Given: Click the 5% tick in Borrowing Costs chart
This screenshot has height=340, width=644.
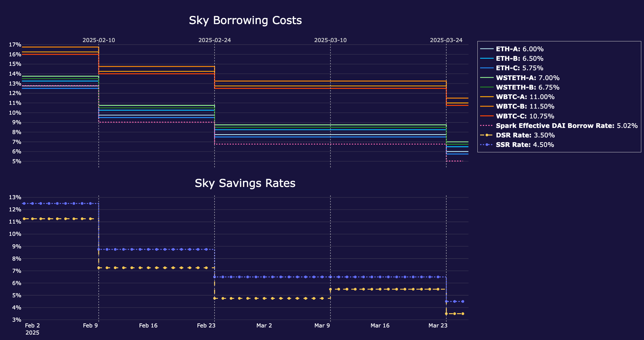Looking at the screenshot, I should point(17,162).
